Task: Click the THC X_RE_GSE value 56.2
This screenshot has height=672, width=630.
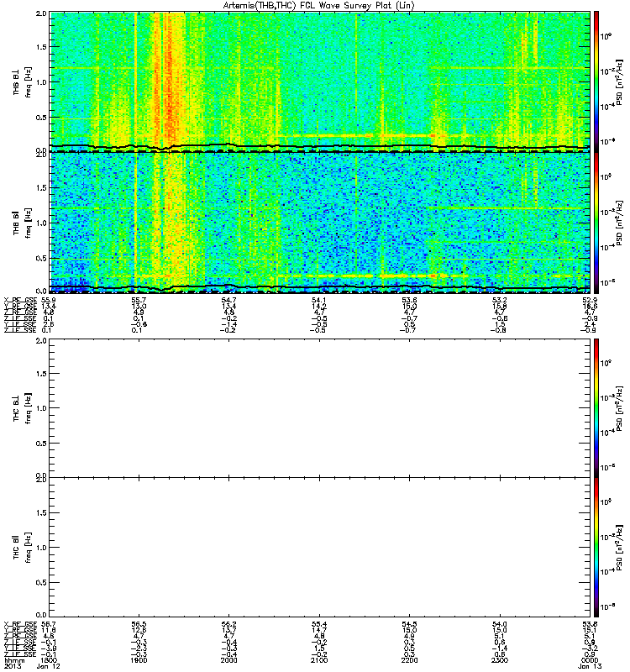Action: tap(228, 624)
